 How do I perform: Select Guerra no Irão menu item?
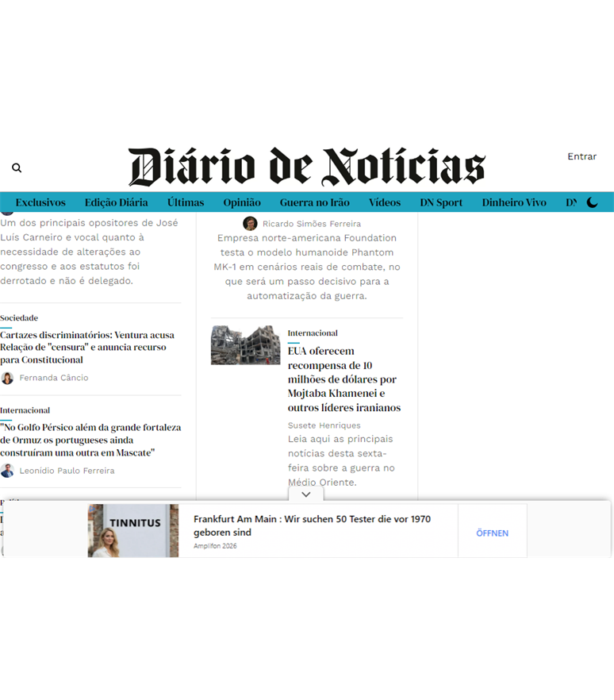click(x=315, y=202)
